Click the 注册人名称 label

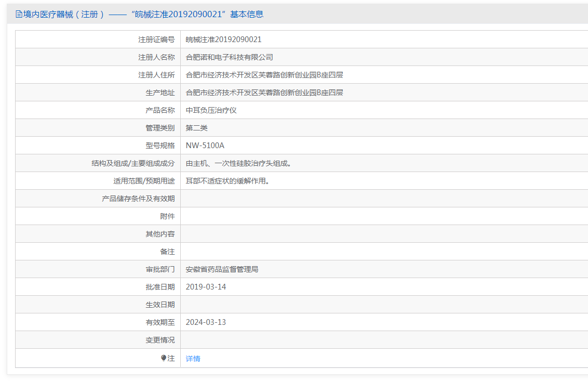click(156, 57)
